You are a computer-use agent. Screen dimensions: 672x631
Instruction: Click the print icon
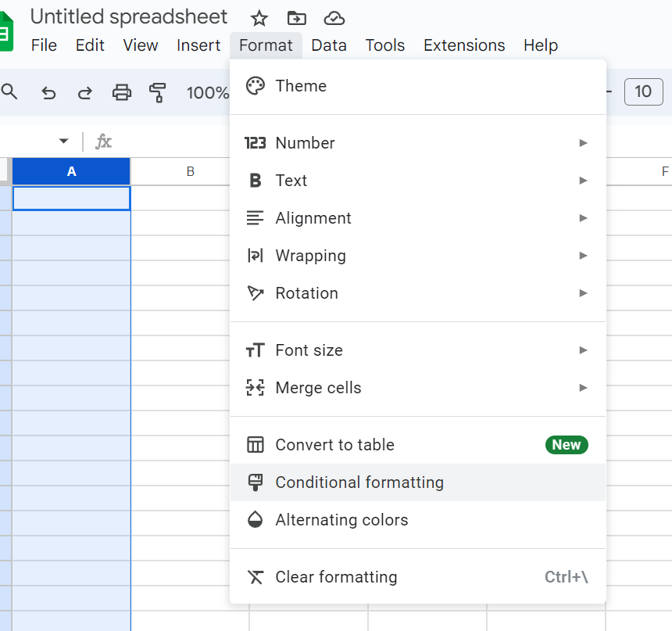[122, 93]
